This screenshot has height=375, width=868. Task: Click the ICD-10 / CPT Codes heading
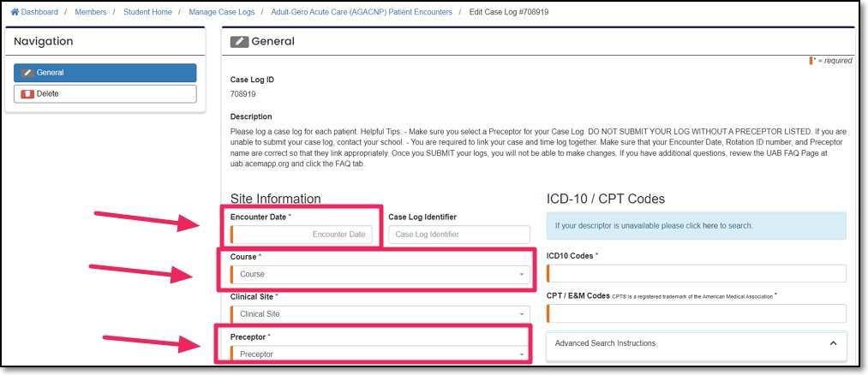(606, 199)
